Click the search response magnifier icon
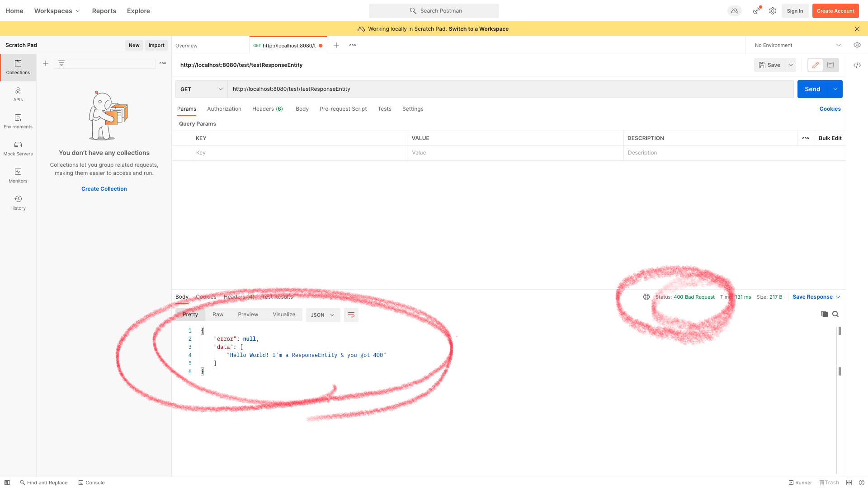 (835, 314)
